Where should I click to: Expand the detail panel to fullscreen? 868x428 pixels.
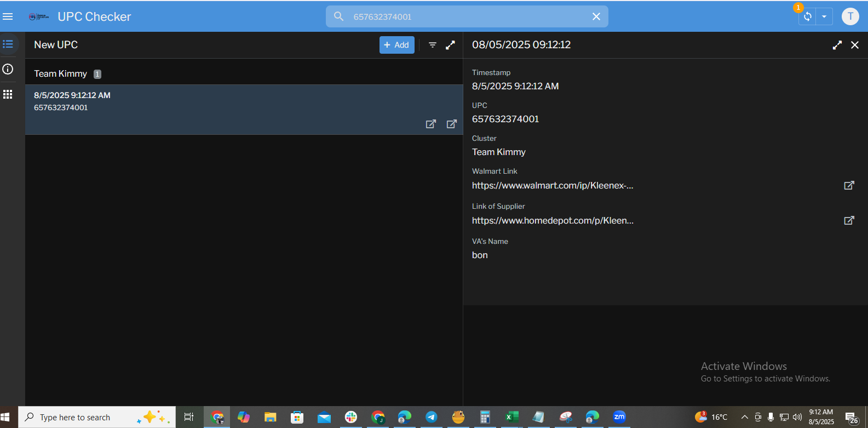point(837,45)
